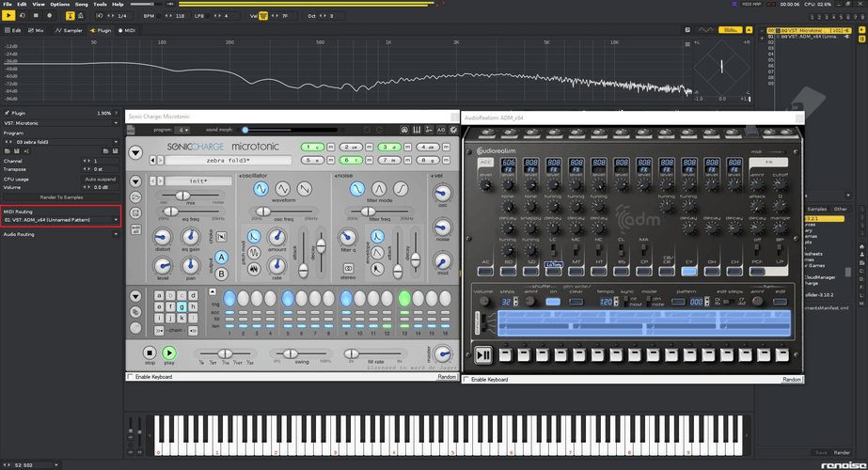The image size is (868, 470).
Task: Toggle Microtonic drum channel 1 button
Action: (x=312, y=147)
